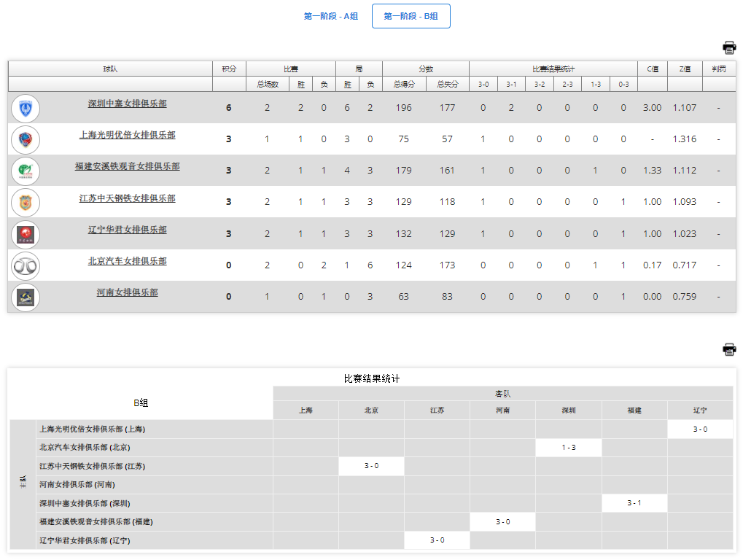
Task: Click the 比赛结果统计 group header in standings
Action: (x=553, y=69)
